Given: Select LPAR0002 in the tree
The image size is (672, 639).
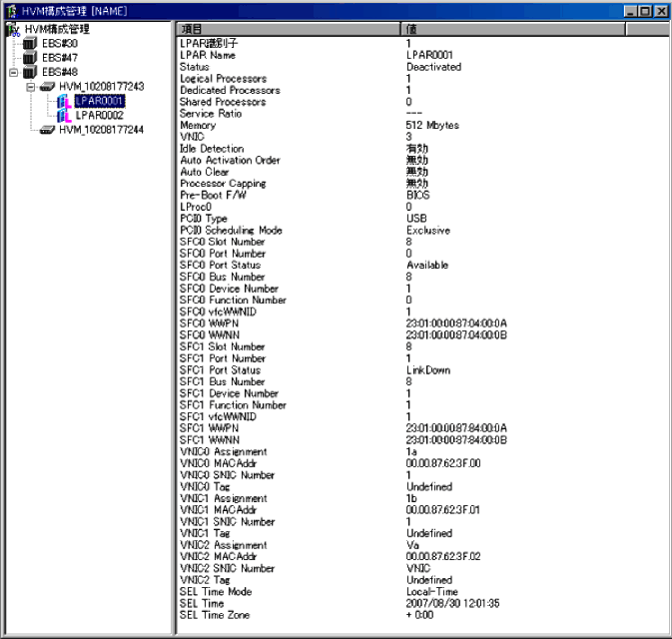Looking at the screenshot, I should click(100, 115).
